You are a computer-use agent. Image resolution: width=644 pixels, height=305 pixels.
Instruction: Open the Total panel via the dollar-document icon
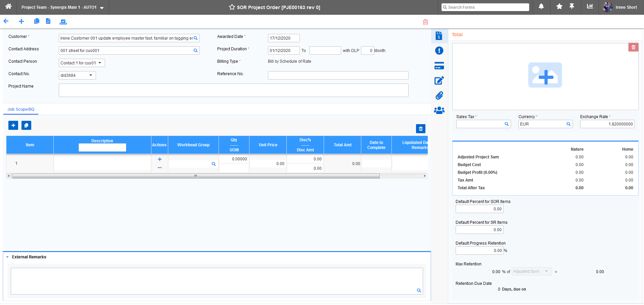coord(439,36)
